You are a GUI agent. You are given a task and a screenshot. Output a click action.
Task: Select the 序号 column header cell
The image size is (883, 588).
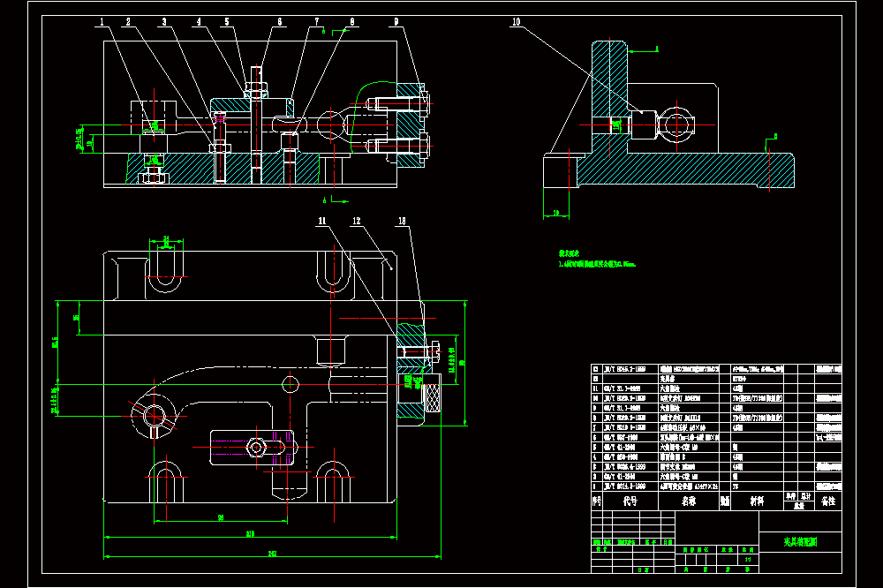(597, 501)
